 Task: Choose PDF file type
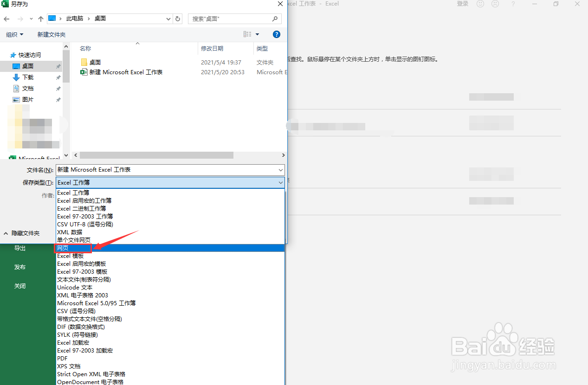[x=170, y=359]
